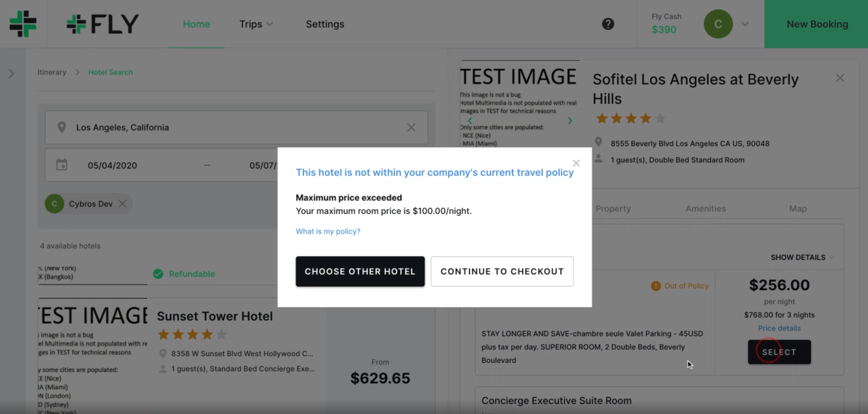This screenshot has width=868, height=414.
Task: Click the Los Angeles, California location field
Action: [237, 127]
